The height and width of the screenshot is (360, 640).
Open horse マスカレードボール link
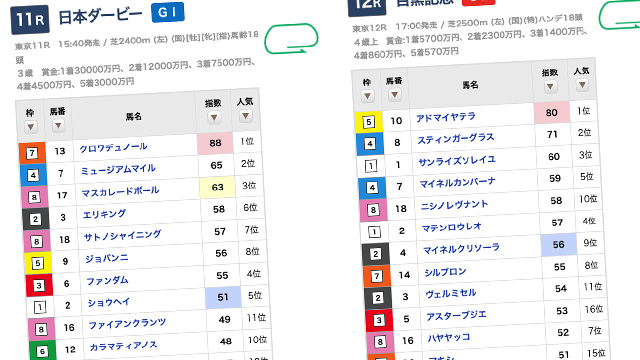click(x=120, y=191)
